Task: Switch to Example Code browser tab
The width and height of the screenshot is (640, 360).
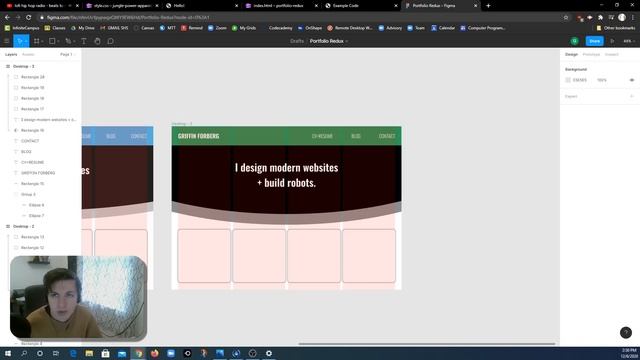Action: click(361, 6)
